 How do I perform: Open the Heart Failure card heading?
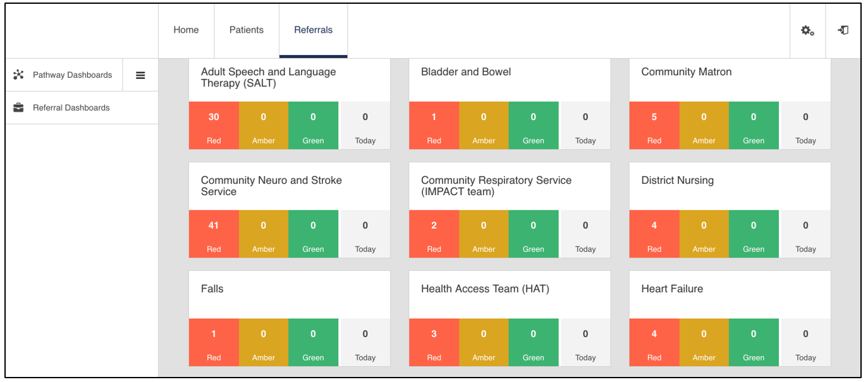pyautogui.click(x=672, y=289)
